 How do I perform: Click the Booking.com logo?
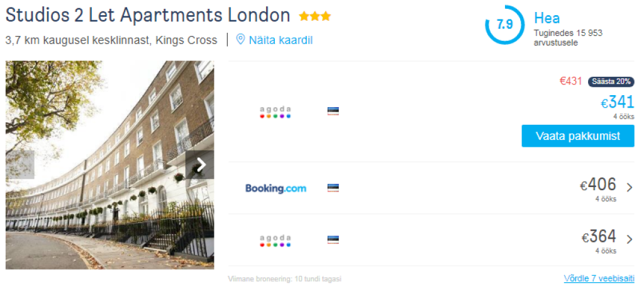(275, 188)
